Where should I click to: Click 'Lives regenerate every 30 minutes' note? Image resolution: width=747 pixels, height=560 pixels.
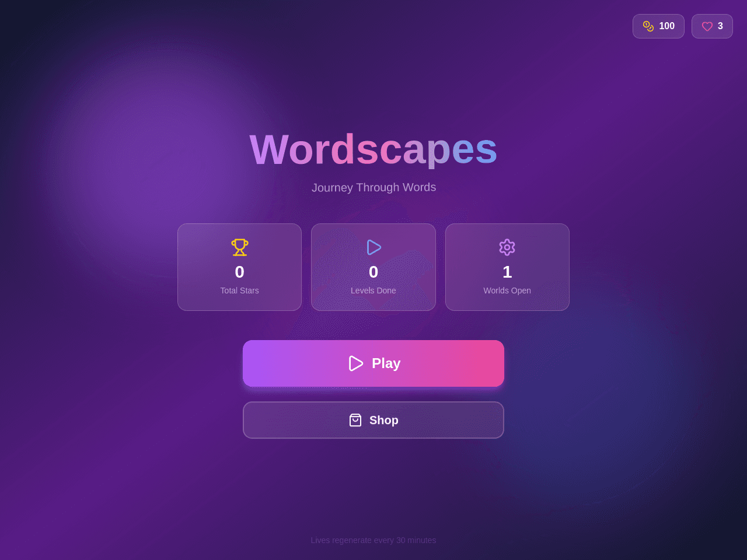pyautogui.click(x=373, y=540)
